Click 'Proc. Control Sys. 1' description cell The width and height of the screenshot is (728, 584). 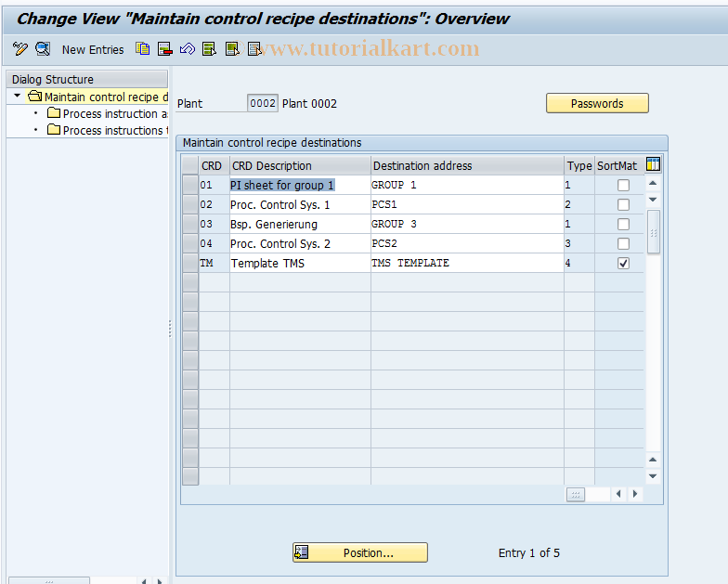300,204
